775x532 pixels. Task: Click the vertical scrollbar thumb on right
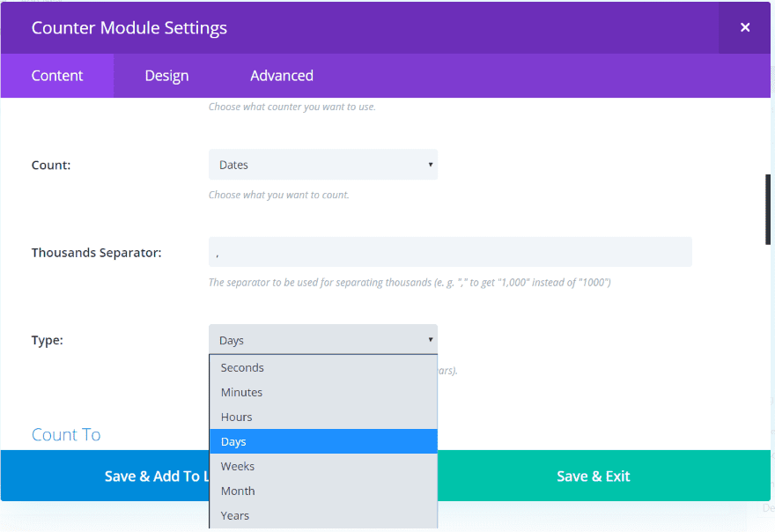(x=768, y=210)
